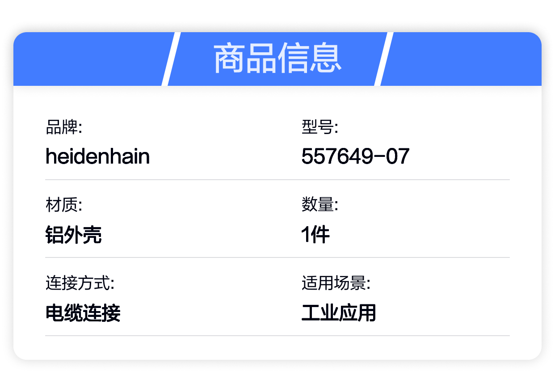The image size is (555, 392).
Task: Select the 适用场景 label
Action: tap(336, 283)
